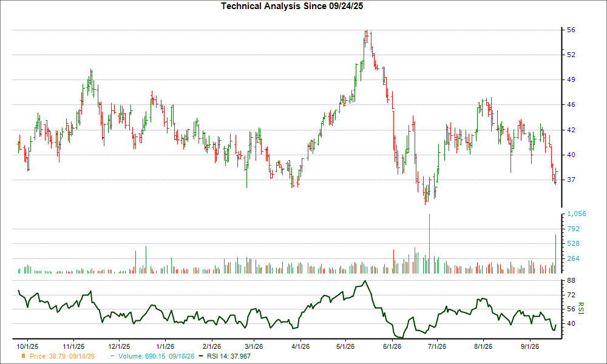Click the price axis label 56
607x364 pixels.
(x=571, y=30)
